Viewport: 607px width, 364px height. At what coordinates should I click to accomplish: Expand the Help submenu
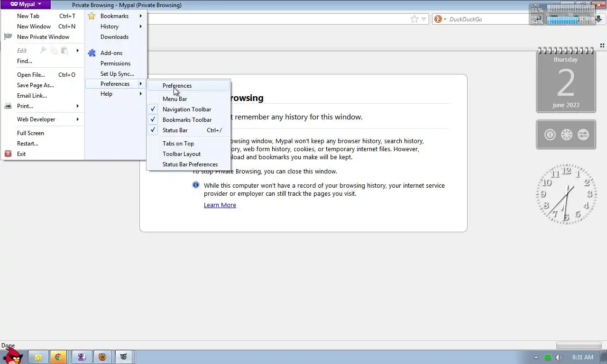coord(116,94)
